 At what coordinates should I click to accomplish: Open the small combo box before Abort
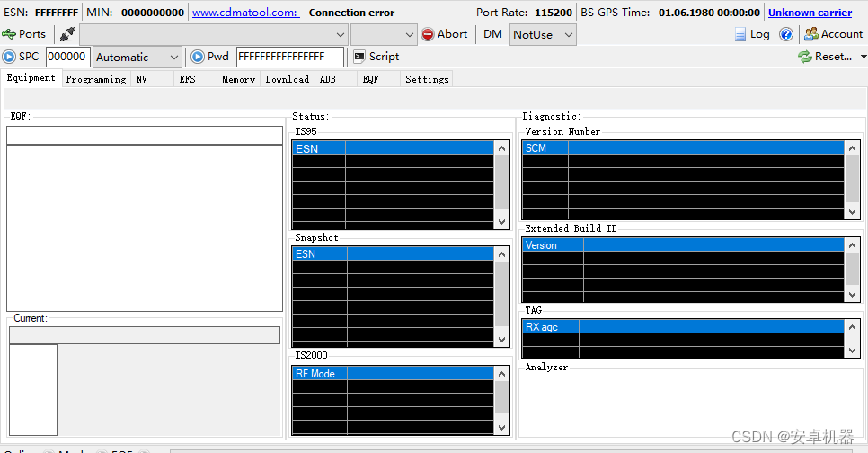(384, 34)
